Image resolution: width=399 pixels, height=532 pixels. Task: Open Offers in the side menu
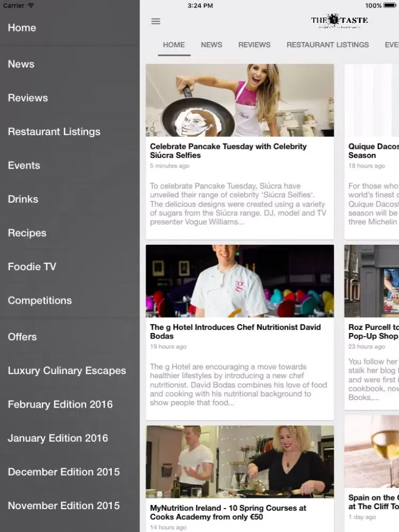[22, 337]
